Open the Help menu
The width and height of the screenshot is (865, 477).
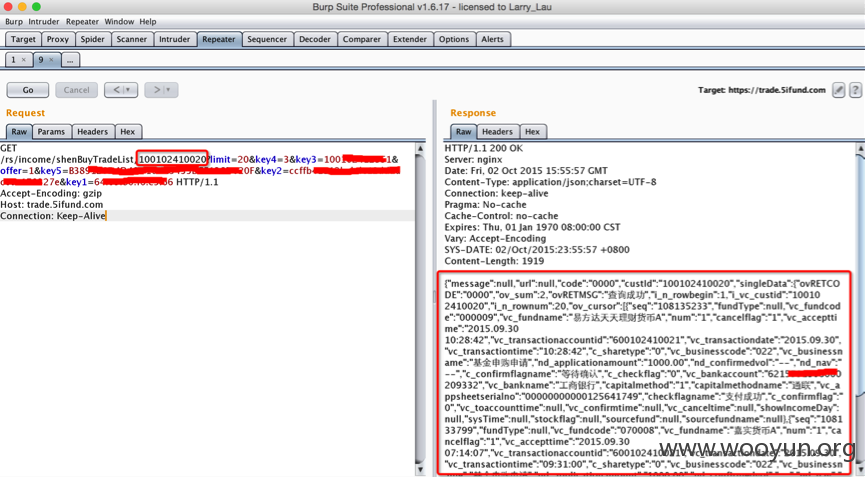pos(148,22)
